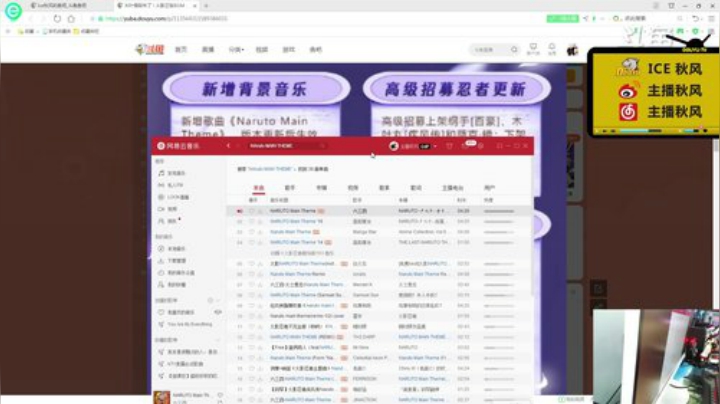Viewport: 720px width, 404px height.
Task: Open 我的收藏 in NetEase sidebar
Action: point(172,285)
